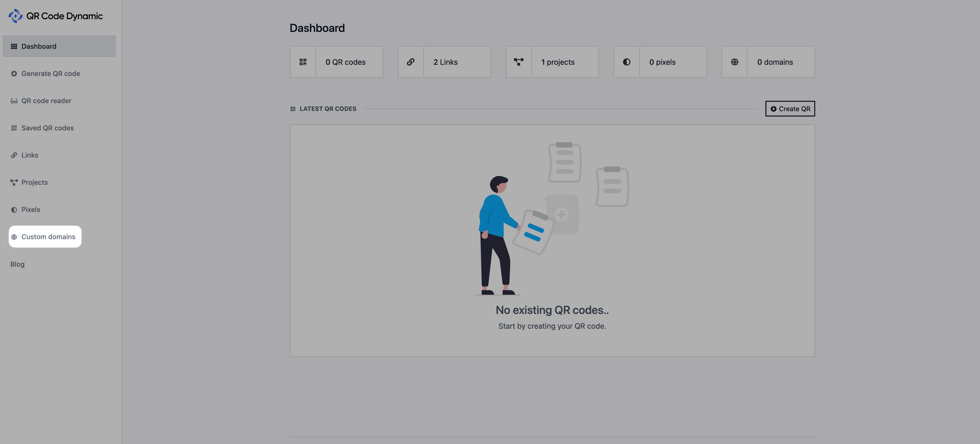The width and height of the screenshot is (980, 444).
Task: Click the plus icon in Create QR
Action: [774, 109]
